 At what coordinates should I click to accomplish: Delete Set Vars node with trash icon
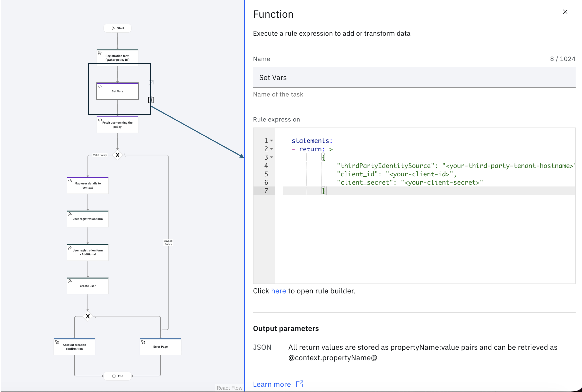tap(151, 99)
